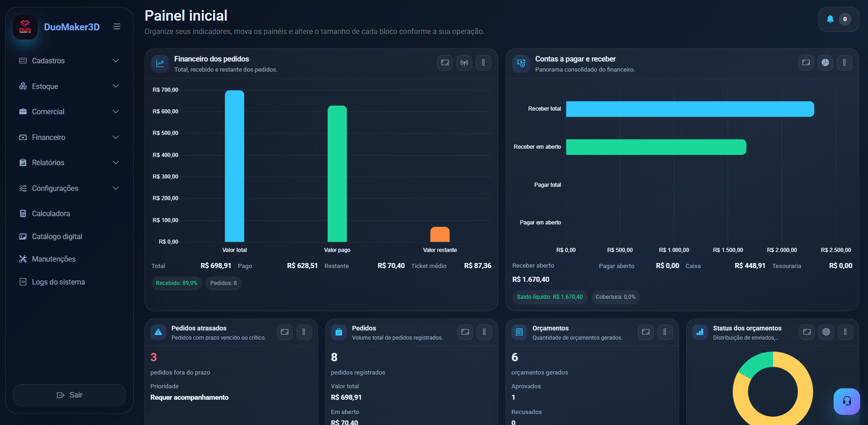Screen dimensions: 868x425
Task: Click the Ticket médio value R$ 87,36
Action: pos(478,266)
